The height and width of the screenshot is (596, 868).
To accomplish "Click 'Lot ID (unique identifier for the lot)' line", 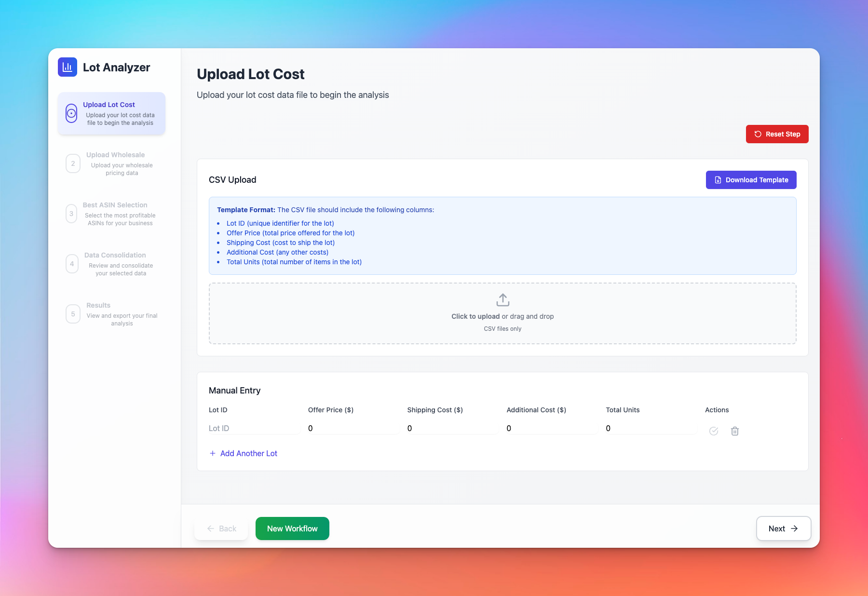I will click(x=280, y=223).
